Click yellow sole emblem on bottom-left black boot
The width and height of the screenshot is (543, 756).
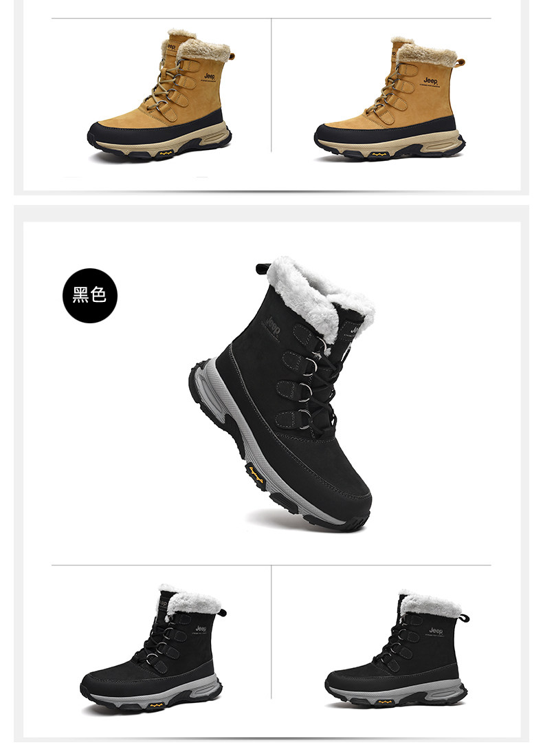[157, 705]
